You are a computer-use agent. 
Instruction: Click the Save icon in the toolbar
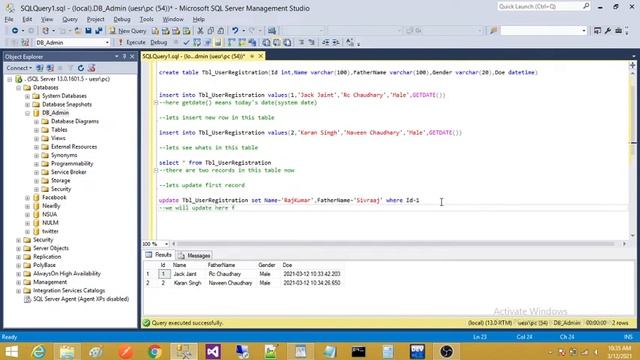click(x=88, y=31)
